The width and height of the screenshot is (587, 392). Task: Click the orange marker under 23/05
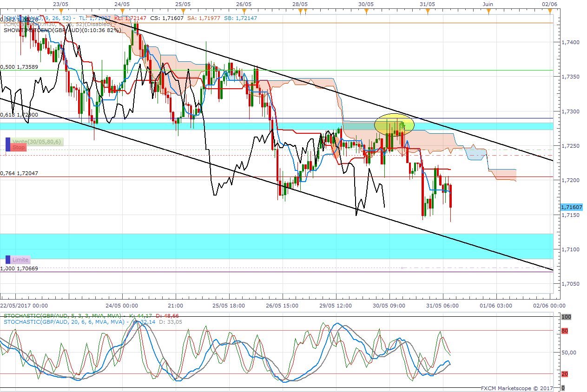click(61, 11)
